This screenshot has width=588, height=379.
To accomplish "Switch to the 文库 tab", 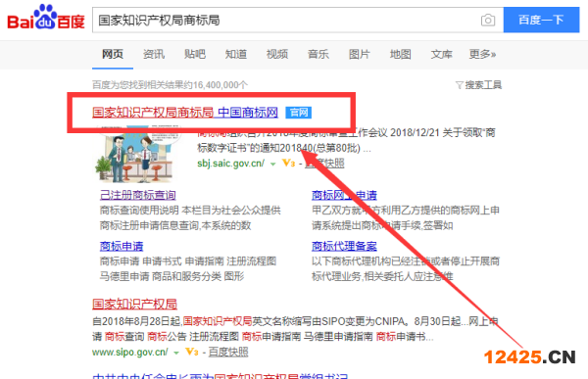I will 441,55.
